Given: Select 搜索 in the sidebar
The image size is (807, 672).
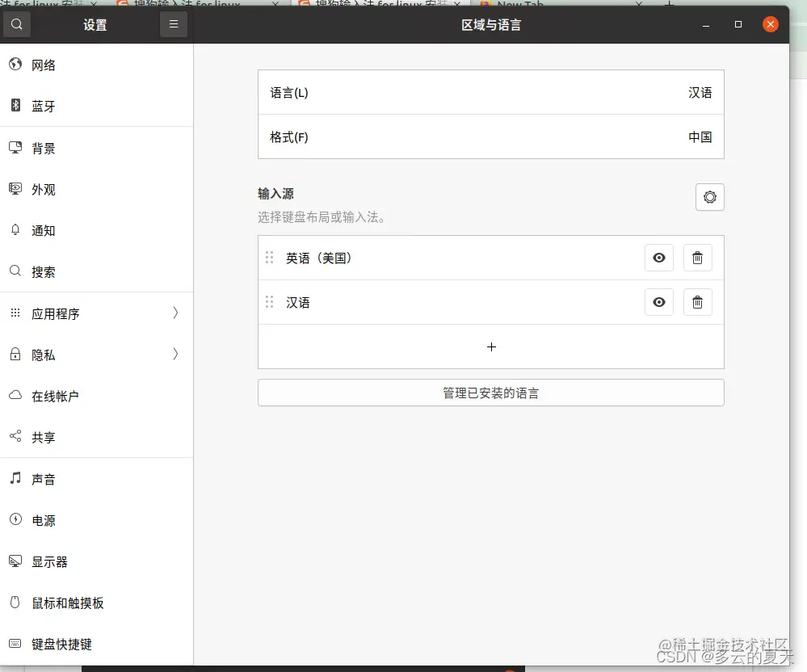Looking at the screenshot, I should [97, 271].
